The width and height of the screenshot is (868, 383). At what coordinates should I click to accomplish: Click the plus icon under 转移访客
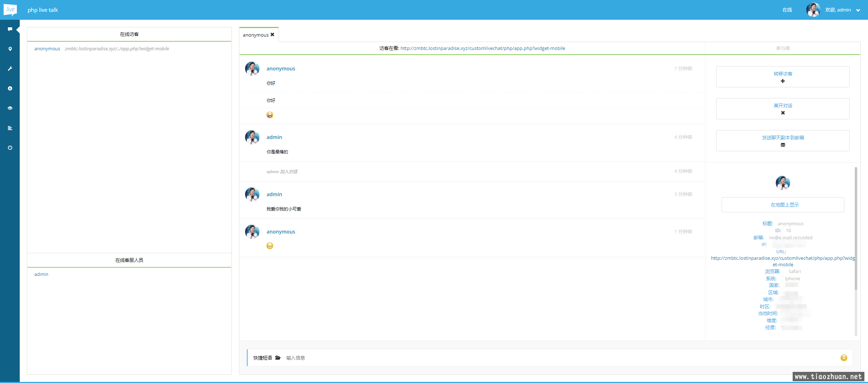tap(783, 81)
